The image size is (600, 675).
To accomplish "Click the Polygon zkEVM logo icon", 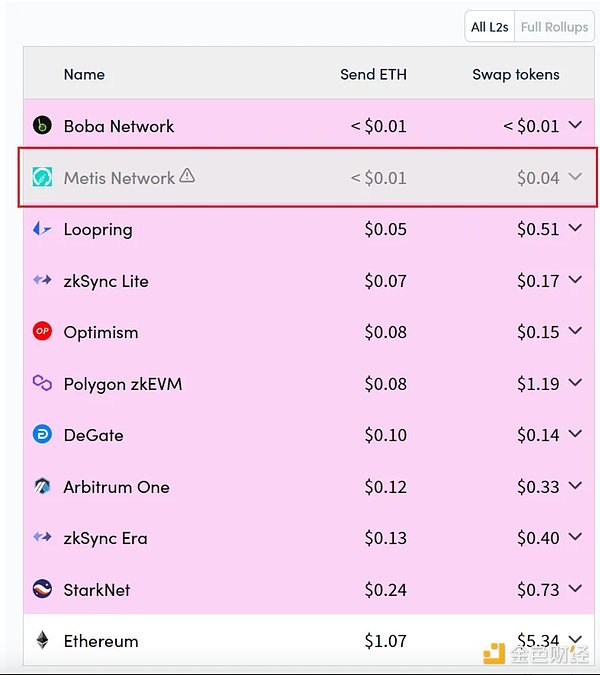I will (42, 383).
